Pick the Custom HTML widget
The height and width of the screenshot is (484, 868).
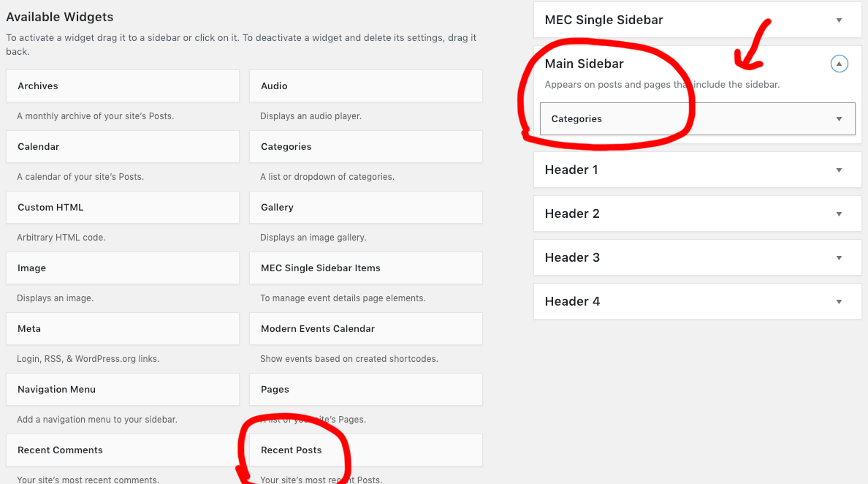[x=122, y=208]
